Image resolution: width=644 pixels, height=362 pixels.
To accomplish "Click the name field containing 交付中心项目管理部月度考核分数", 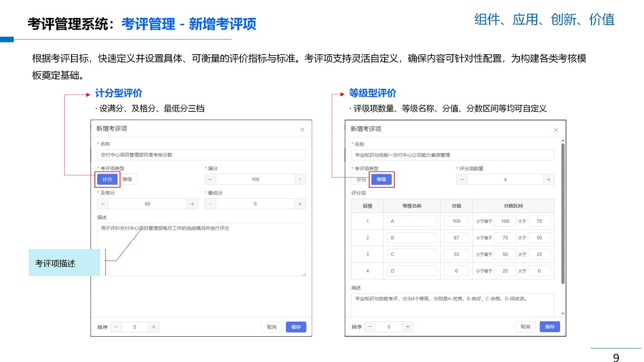I will [x=201, y=155].
